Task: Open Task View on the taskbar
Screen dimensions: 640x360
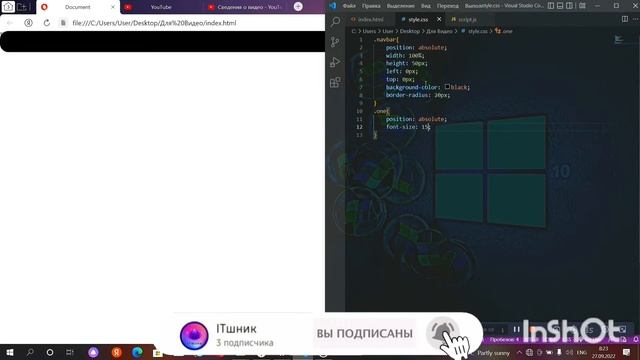Action: (70, 352)
